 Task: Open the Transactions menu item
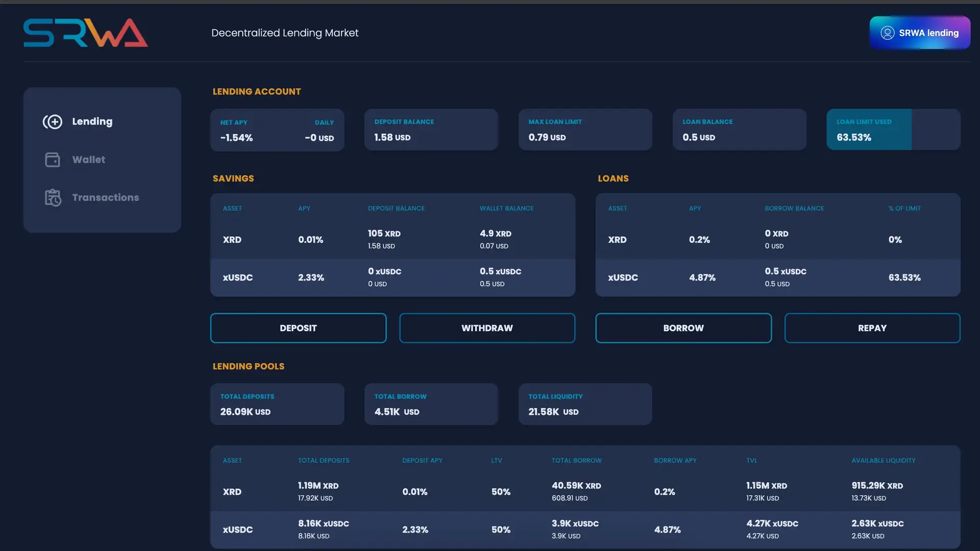point(105,197)
